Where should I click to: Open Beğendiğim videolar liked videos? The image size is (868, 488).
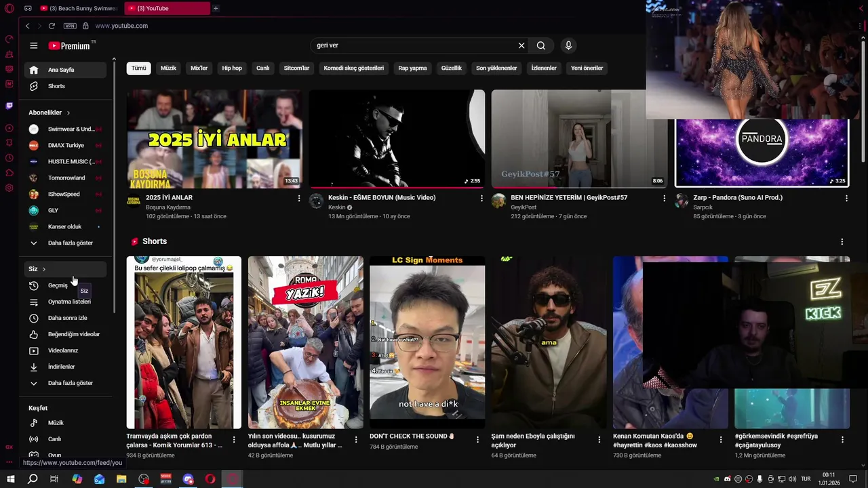point(65,334)
